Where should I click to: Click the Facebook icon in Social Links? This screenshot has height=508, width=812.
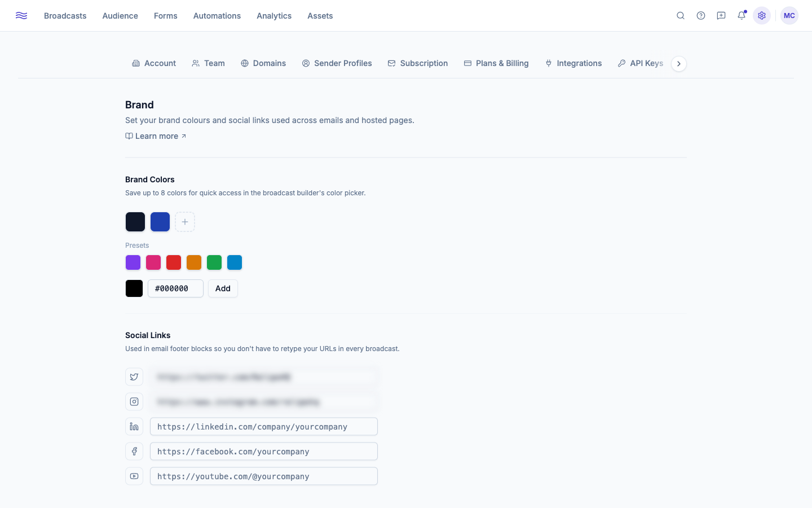coord(134,452)
